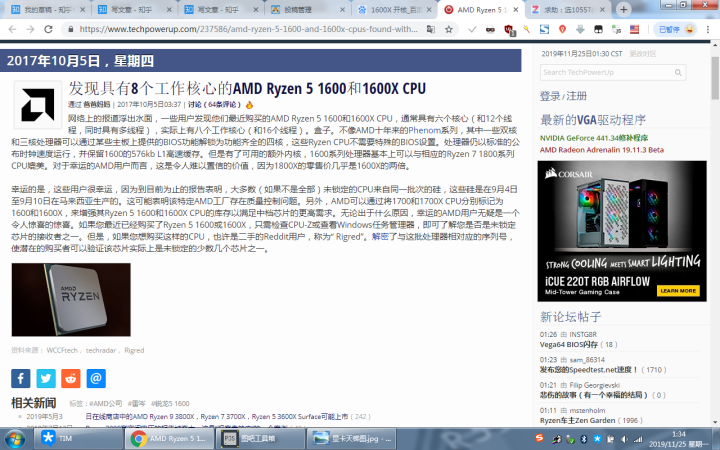Open the Phenom link in article
Image resolution: width=720 pixels, height=450 pixels.
click(424, 130)
